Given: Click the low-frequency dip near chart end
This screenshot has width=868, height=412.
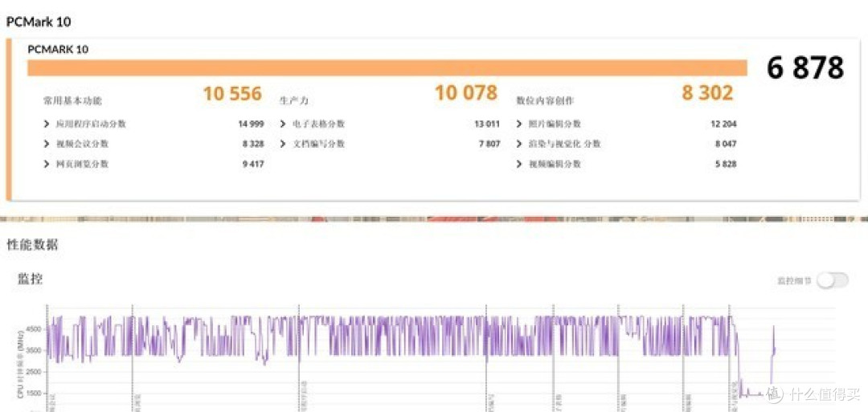Looking at the screenshot, I should click(752, 393).
